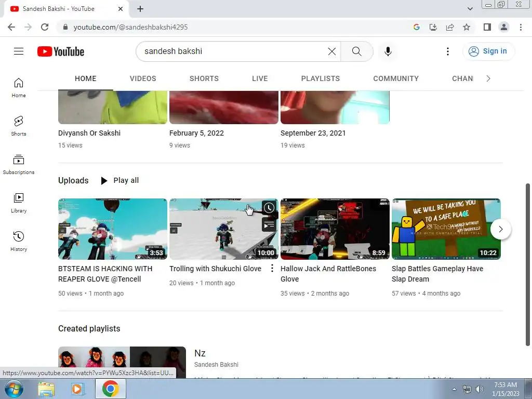Open Windows Explorer from the taskbar
The width and height of the screenshot is (532, 399).
tap(46, 389)
